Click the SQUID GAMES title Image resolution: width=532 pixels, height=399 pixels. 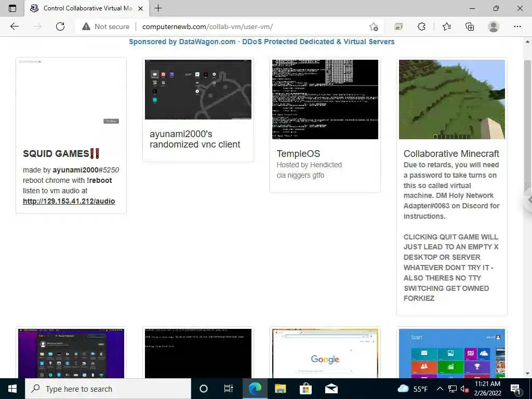[x=61, y=154]
